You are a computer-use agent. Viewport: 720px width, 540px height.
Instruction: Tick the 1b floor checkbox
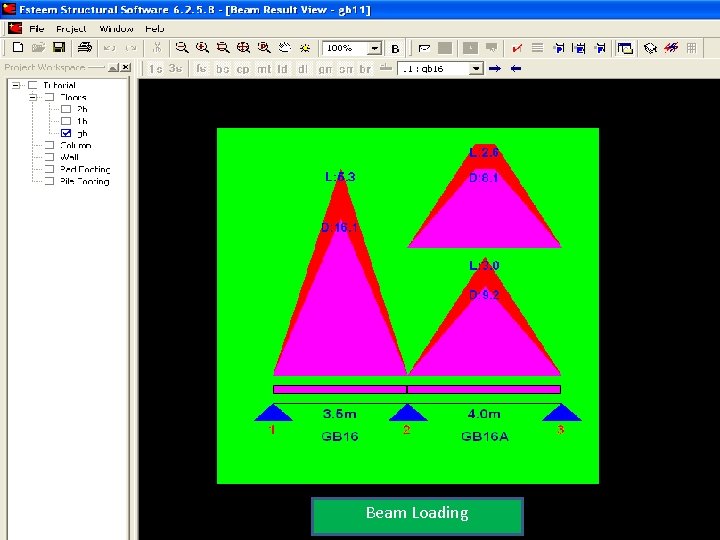(x=66, y=121)
